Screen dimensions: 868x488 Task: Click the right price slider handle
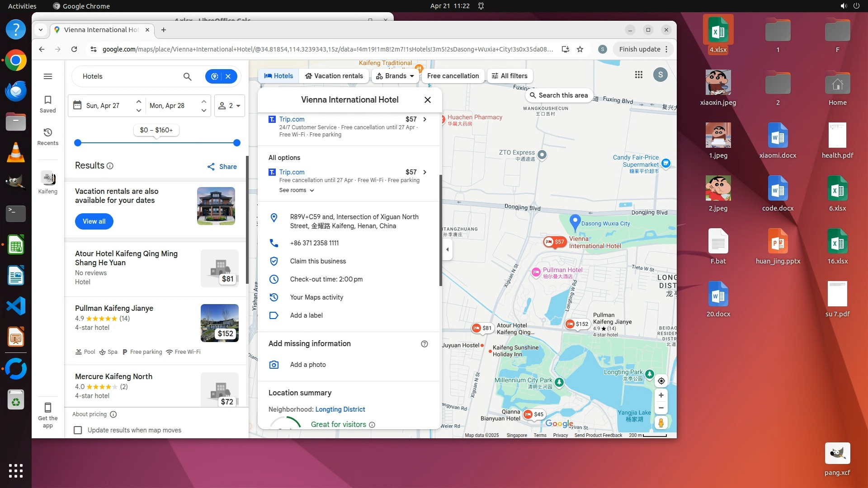(236, 143)
